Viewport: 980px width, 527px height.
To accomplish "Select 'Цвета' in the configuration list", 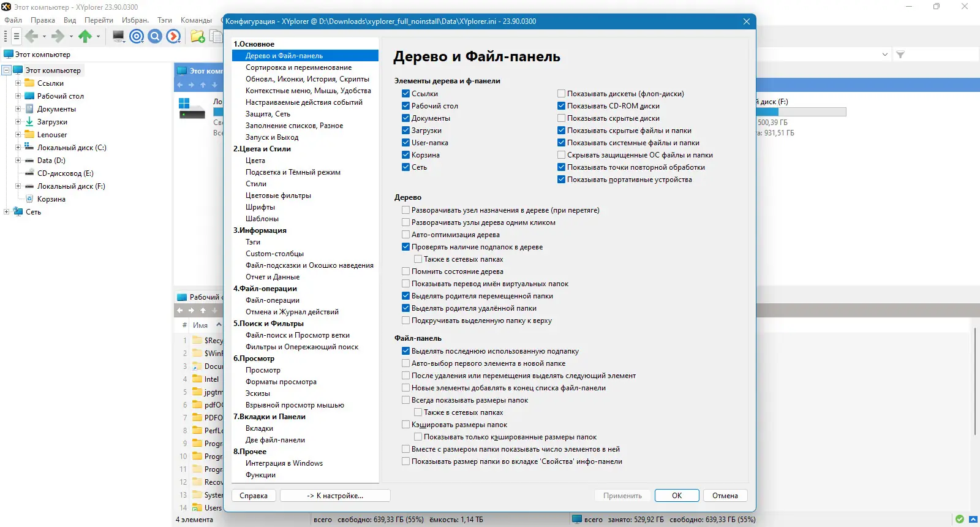I will click(x=255, y=161).
